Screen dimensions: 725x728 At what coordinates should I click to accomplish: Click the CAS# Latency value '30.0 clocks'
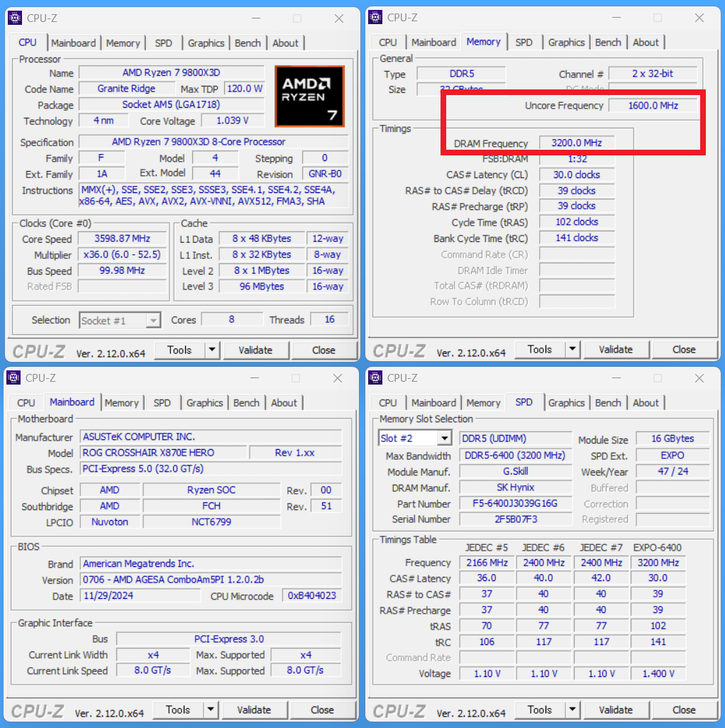point(577,175)
